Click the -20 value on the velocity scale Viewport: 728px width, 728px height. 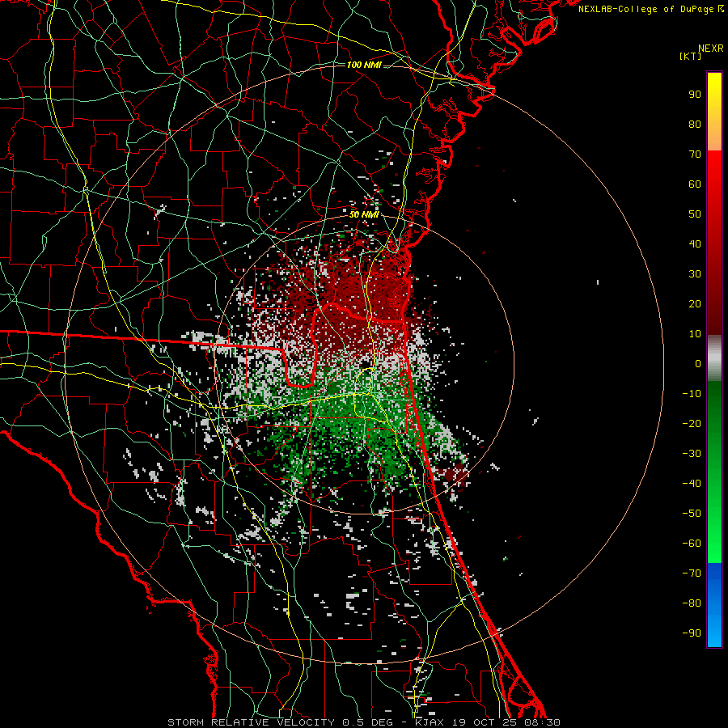(x=692, y=424)
